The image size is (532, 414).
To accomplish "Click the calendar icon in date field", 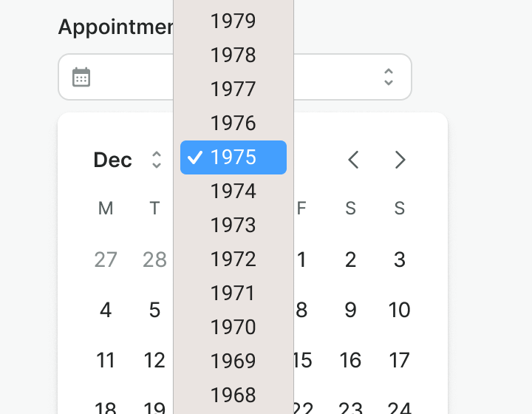I will tap(81, 77).
